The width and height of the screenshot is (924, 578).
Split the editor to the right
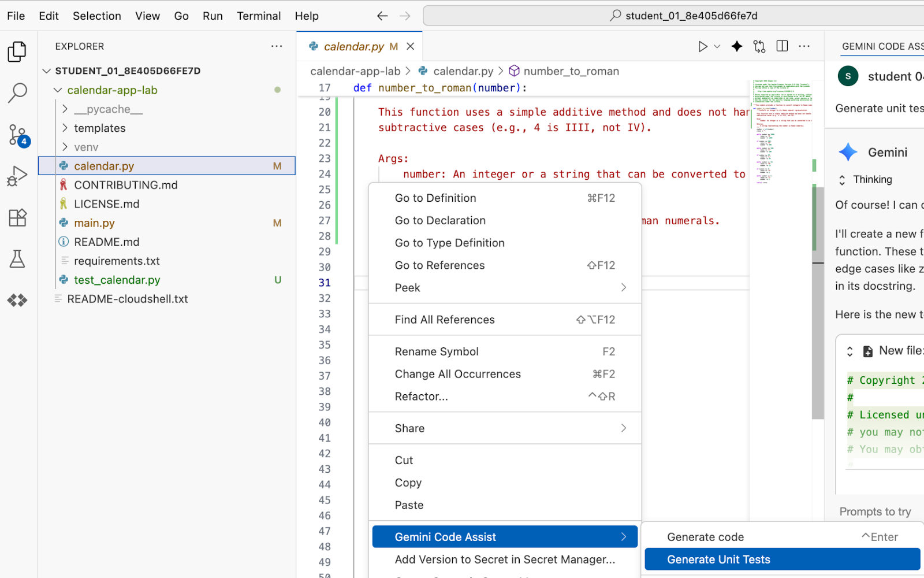click(x=782, y=46)
